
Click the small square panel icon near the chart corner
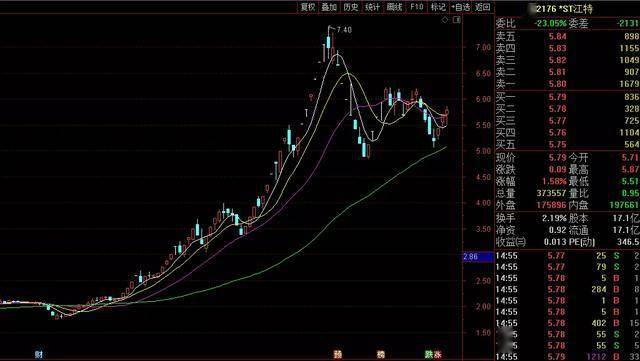click(x=457, y=20)
